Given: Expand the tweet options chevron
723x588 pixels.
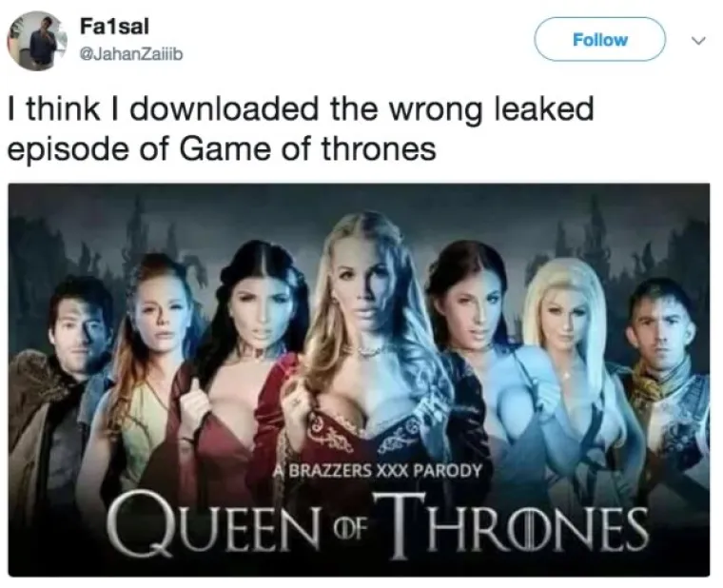Looking at the screenshot, I should click(698, 41).
